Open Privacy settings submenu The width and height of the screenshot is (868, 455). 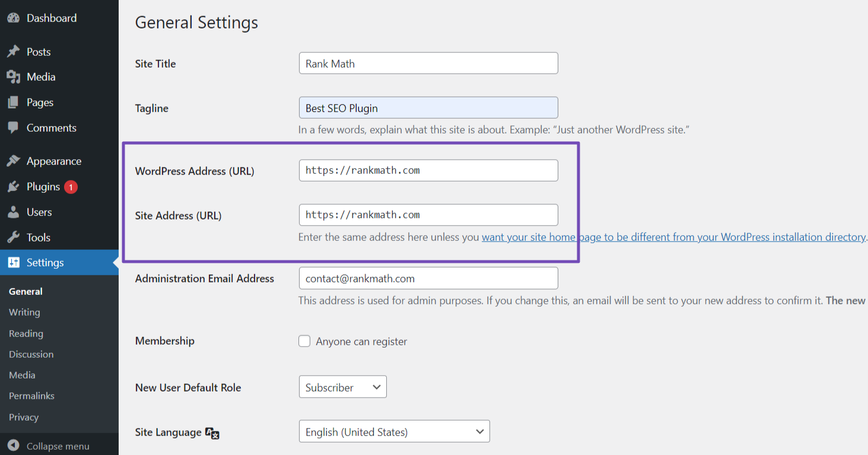coord(24,418)
